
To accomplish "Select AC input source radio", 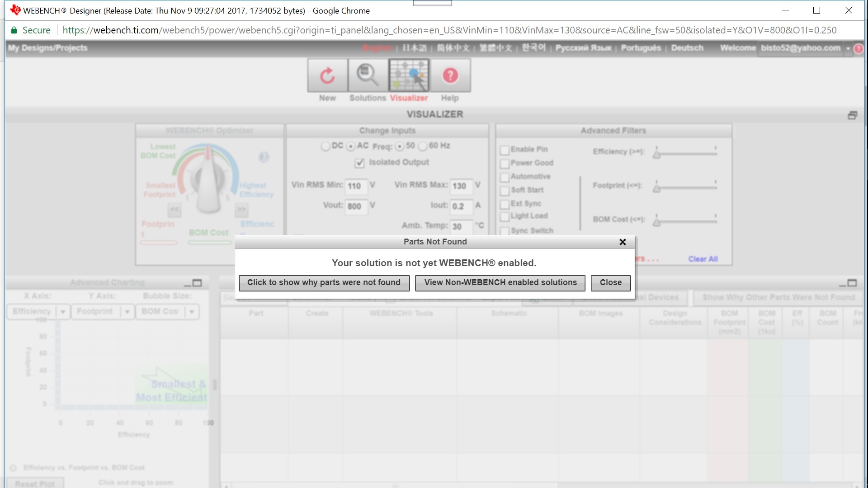I will pyautogui.click(x=350, y=146).
